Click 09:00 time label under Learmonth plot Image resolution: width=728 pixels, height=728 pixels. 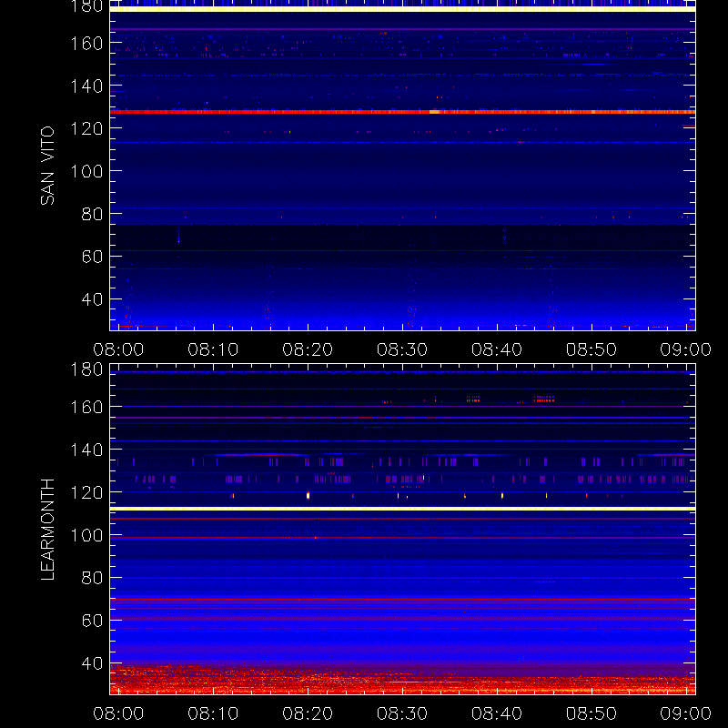click(686, 713)
